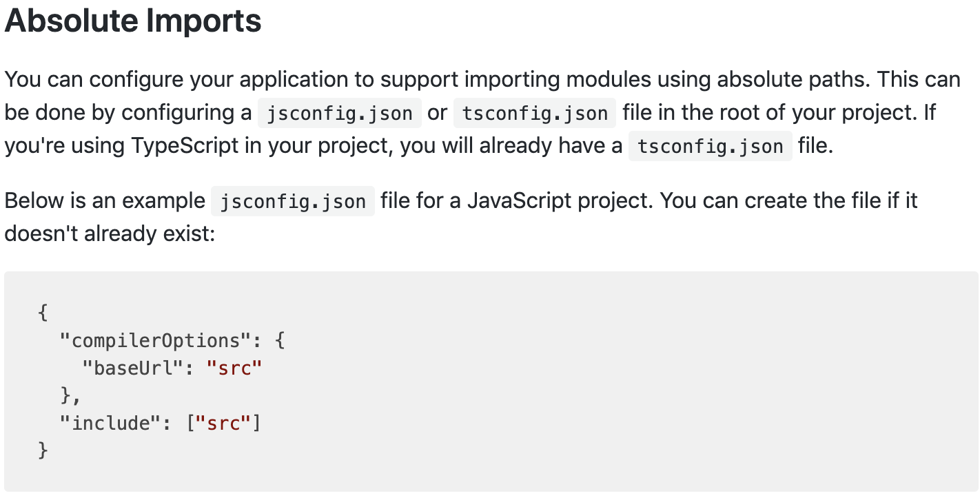
Task: Click the "baseUrl" key in the code
Action: (x=132, y=368)
